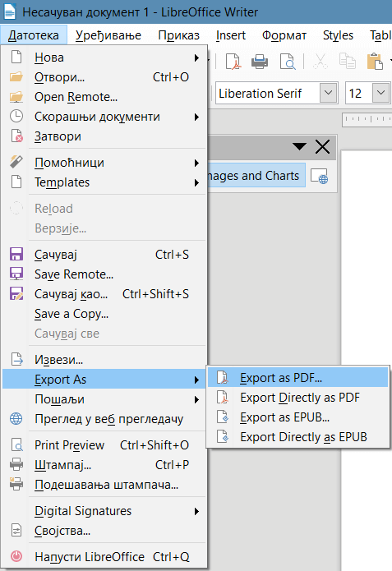Open the font name dropdown arrow

tap(328, 93)
